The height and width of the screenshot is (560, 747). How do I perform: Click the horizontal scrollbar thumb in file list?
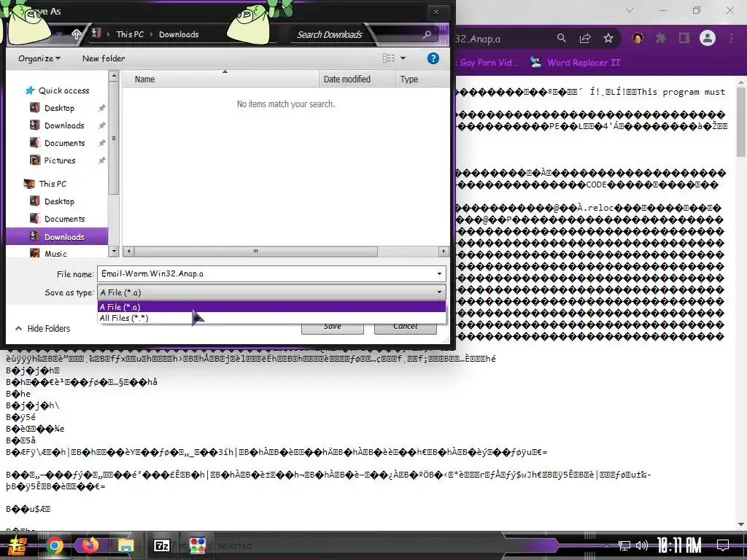pos(256,251)
